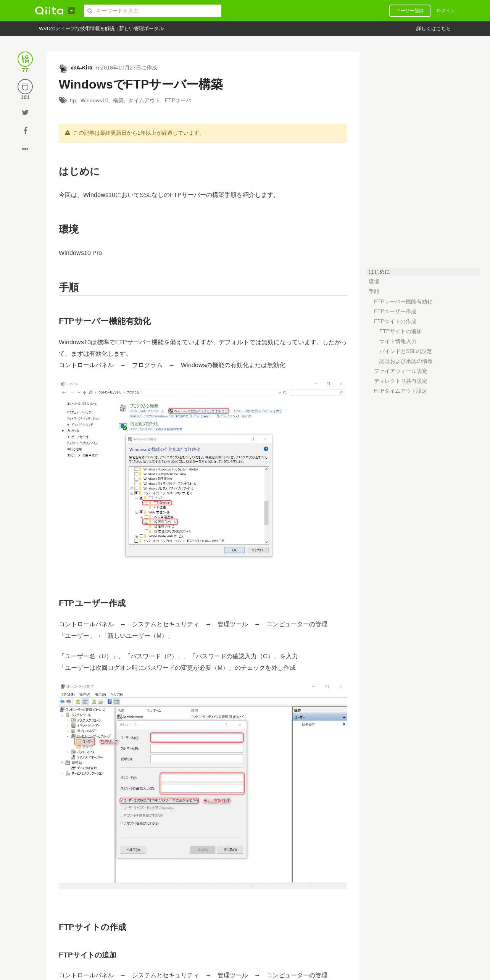
Task: Jump to ディレクトリ共有設定 in contents
Action: tap(401, 381)
